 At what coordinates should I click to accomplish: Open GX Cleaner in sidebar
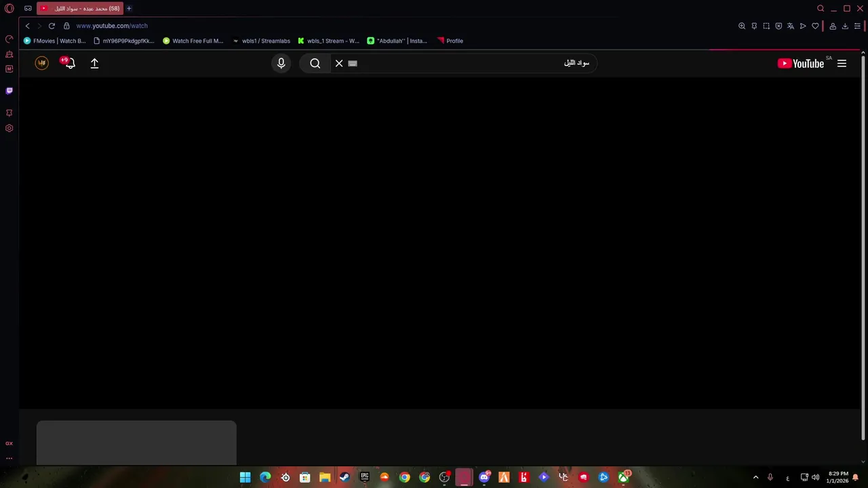(x=9, y=54)
